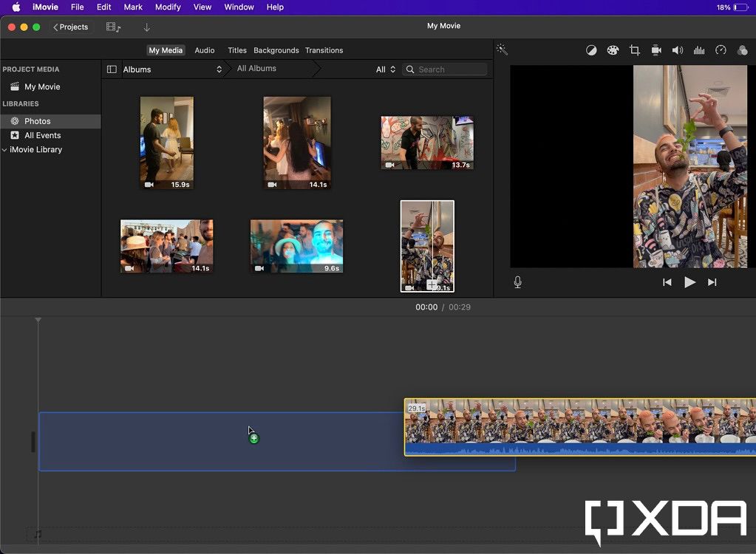The image size is (756, 554).
Task: Open the All media type filter dropdown
Action: point(384,69)
